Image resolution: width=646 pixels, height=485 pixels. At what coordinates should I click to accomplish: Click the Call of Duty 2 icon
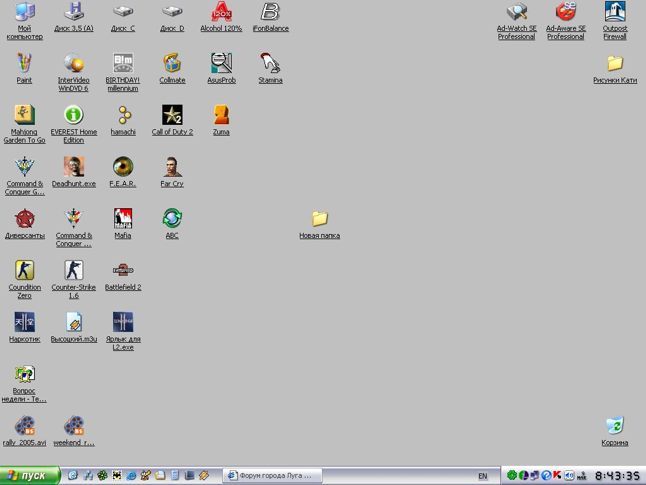coord(172,115)
